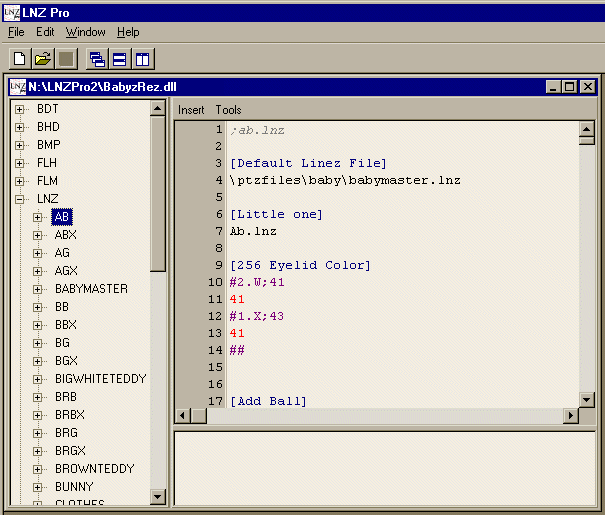Select the BBX tree item
The height and width of the screenshot is (515, 605).
point(66,324)
